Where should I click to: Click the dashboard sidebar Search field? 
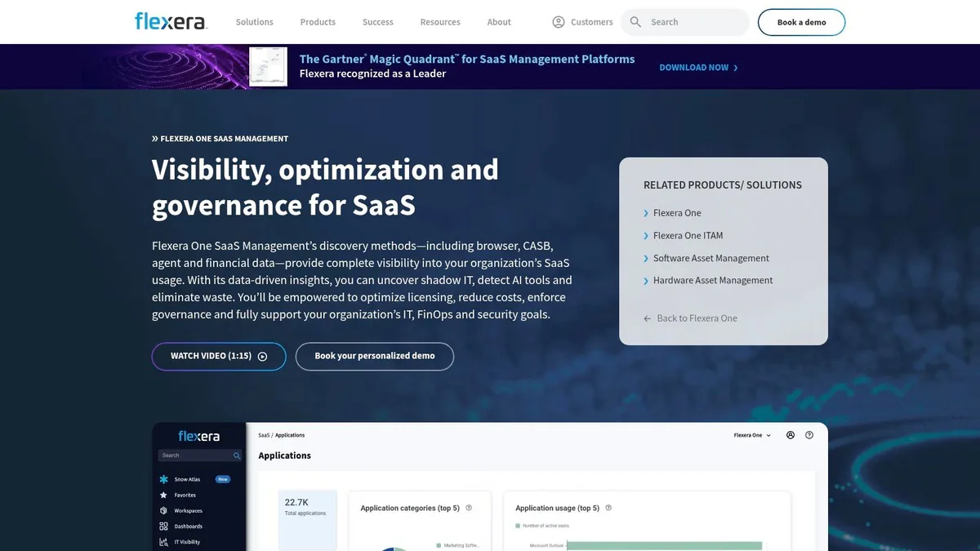coord(201,455)
